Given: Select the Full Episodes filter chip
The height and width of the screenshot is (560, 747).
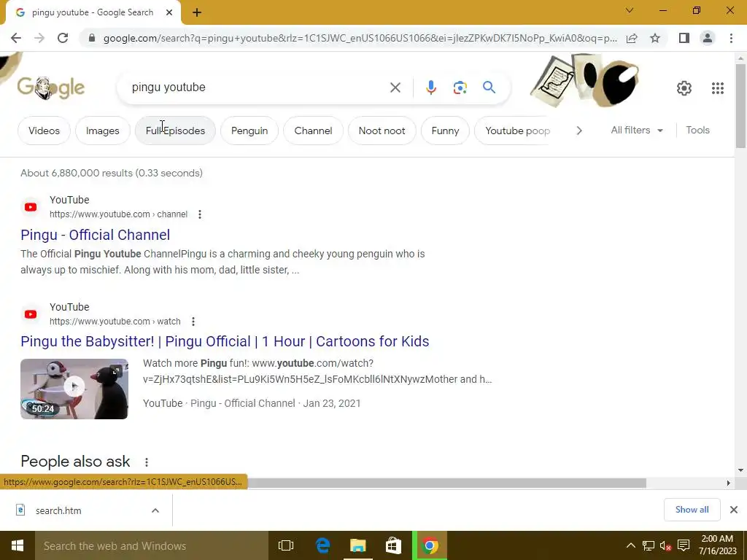Looking at the screenshot, I should pyautogui.click(x=175, y=131).
